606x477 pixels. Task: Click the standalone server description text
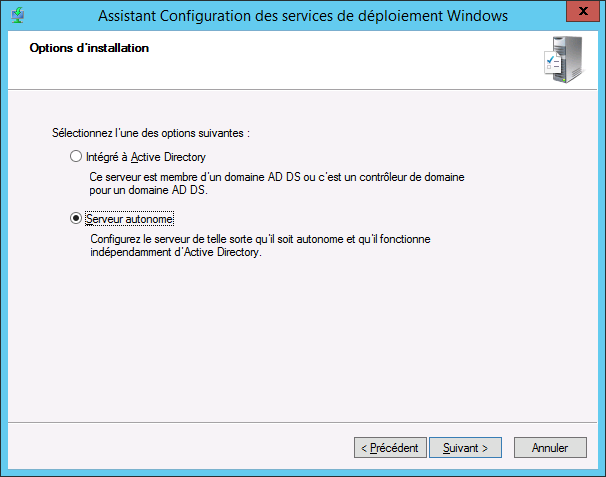(265, 239)
